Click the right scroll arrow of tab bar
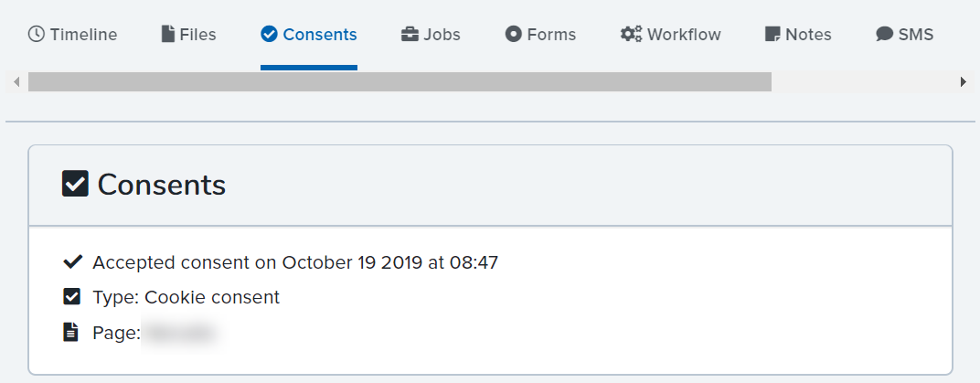The image size is (980, 383). 964,82
